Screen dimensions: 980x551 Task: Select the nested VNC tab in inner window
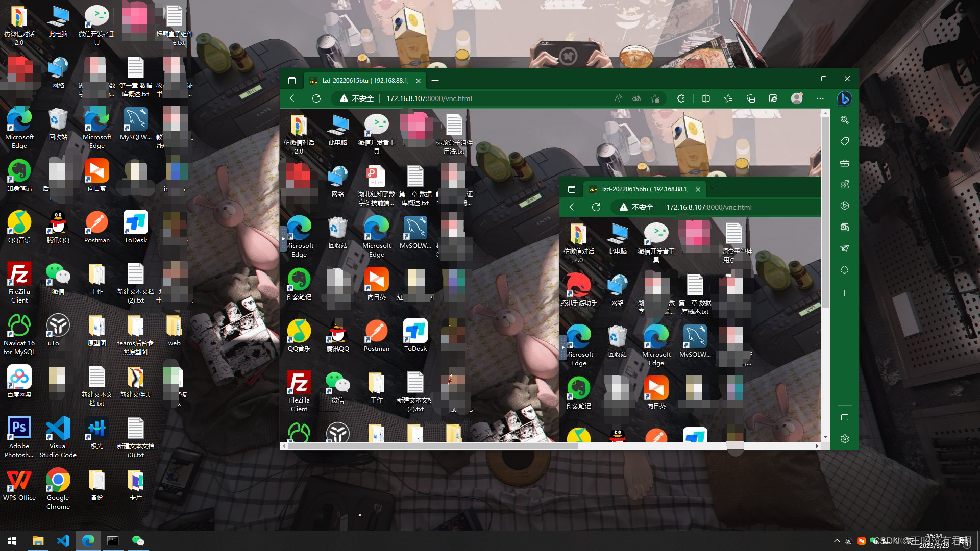point(641,188)
